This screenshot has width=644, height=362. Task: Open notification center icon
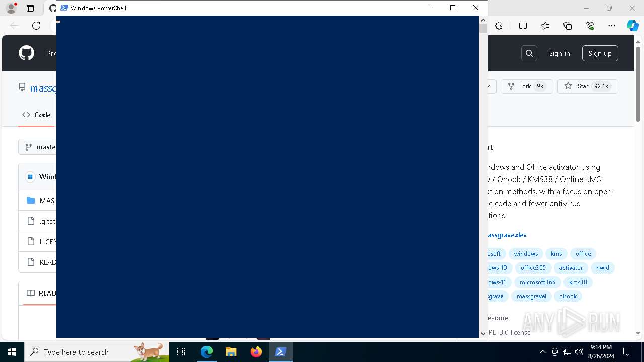[627, 352]
